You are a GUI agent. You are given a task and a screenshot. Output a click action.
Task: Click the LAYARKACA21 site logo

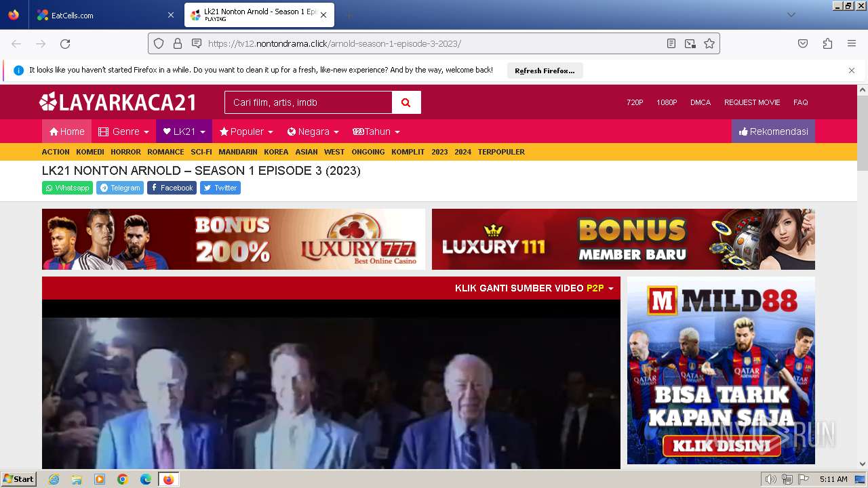118,102
